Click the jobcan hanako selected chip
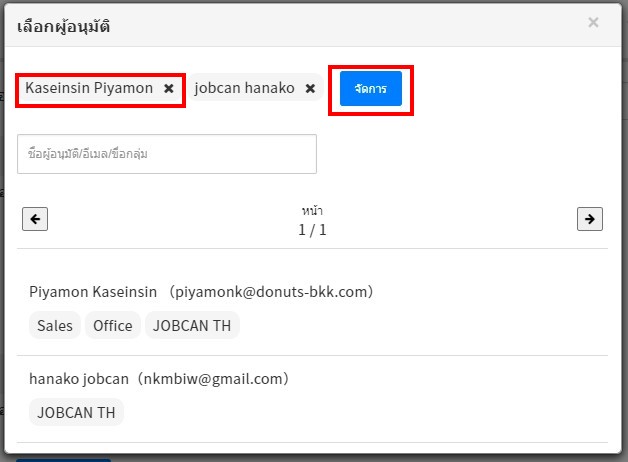Screen dimensions: 628x462 coord(244,88)
